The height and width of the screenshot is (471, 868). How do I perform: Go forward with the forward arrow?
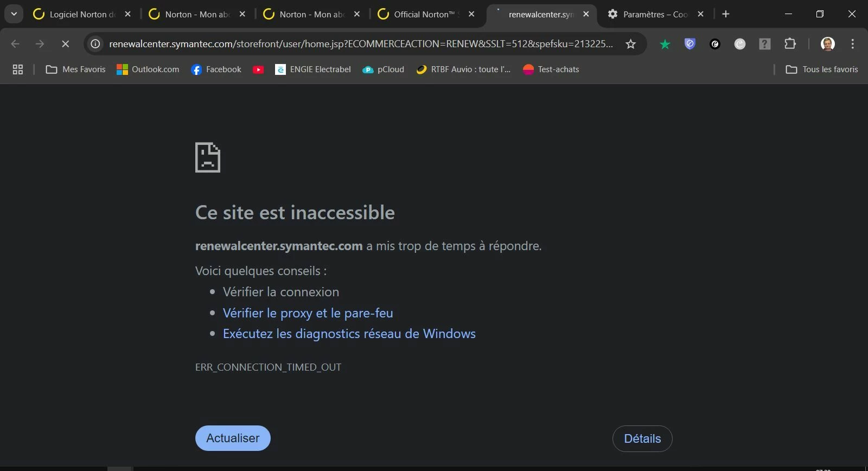click(x=40, y=44)
